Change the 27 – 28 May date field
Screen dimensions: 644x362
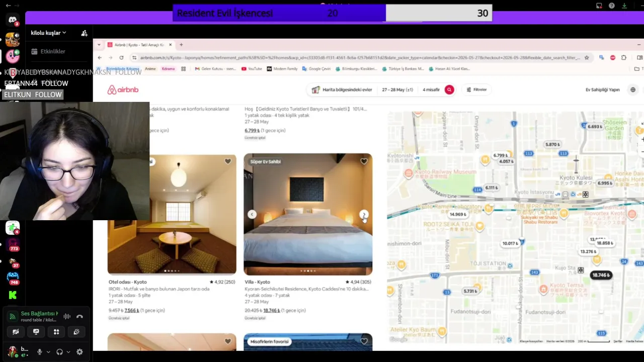coord(397,89)
